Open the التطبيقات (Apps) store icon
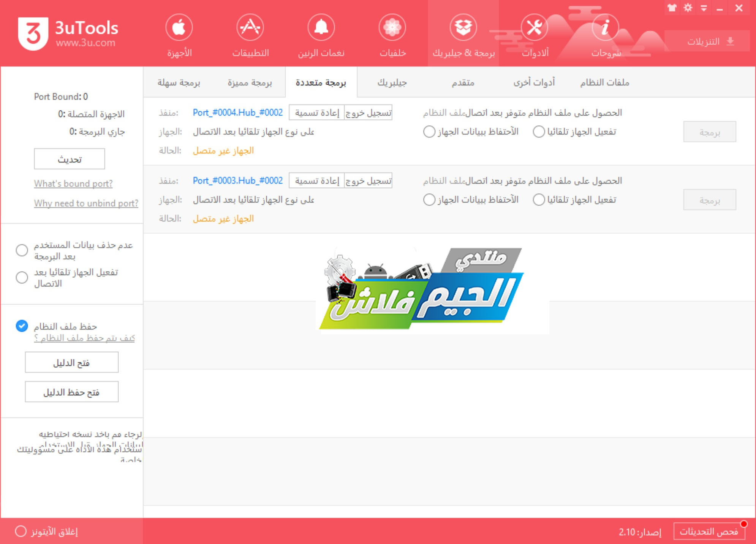Image resolution: width=756 pixels, height=544 pixels. [250, 28]
